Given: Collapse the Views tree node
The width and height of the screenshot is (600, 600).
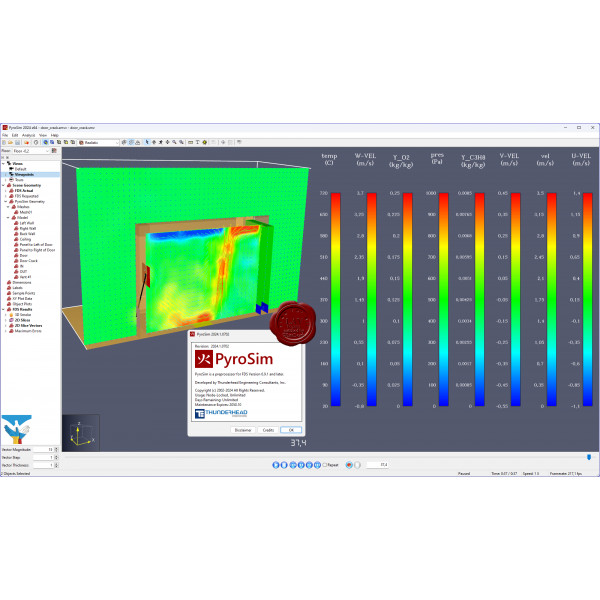Looking at the screenshot, I should (x=3, y=163).
